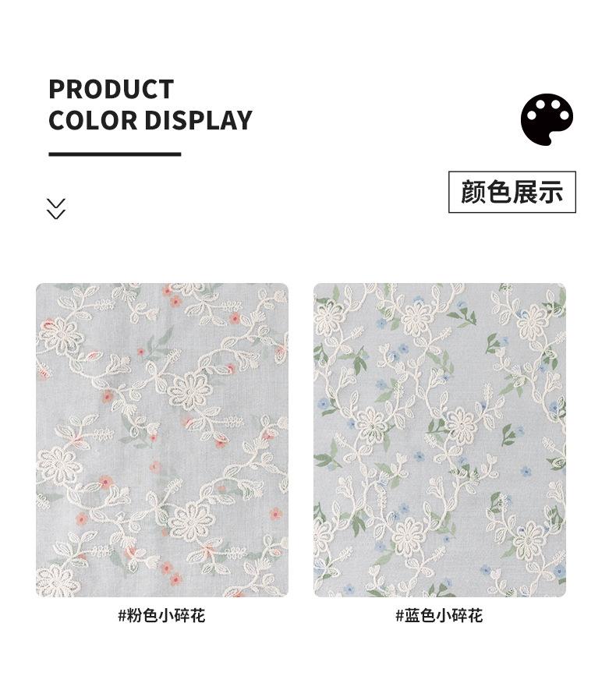
Task: Click the bottom chevron of the arrow pair
Action: pos(56,214)
